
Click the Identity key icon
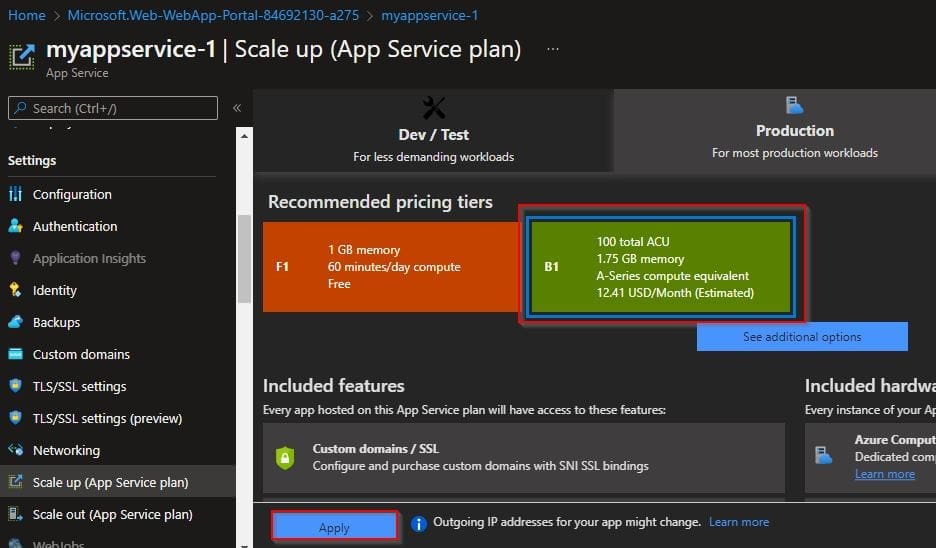pos(15,291)
